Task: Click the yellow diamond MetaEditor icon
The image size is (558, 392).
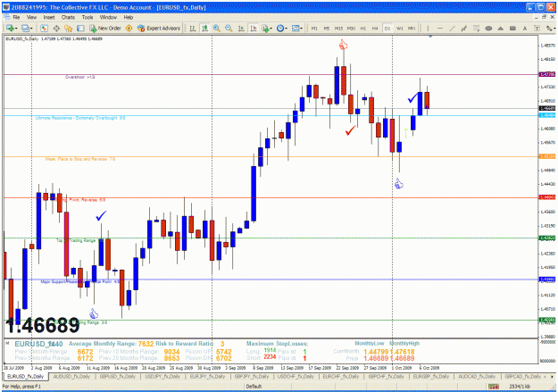Action: (x=129, y=28)
